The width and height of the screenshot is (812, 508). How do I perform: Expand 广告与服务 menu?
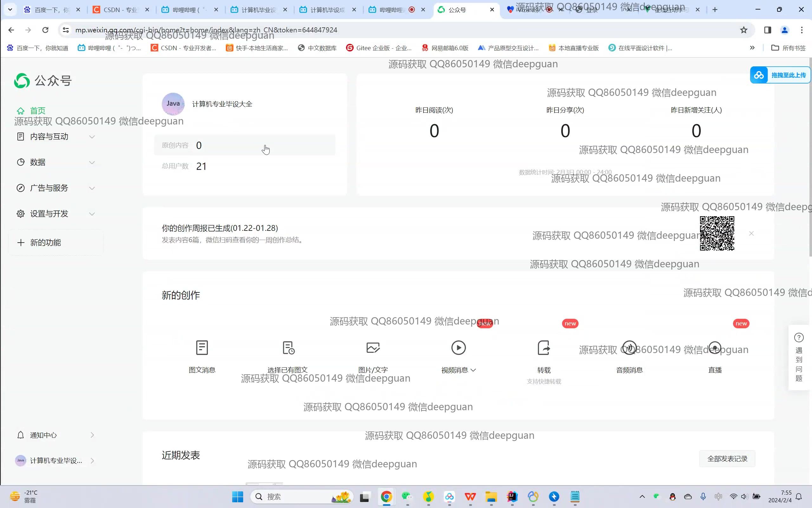(56, 188)
